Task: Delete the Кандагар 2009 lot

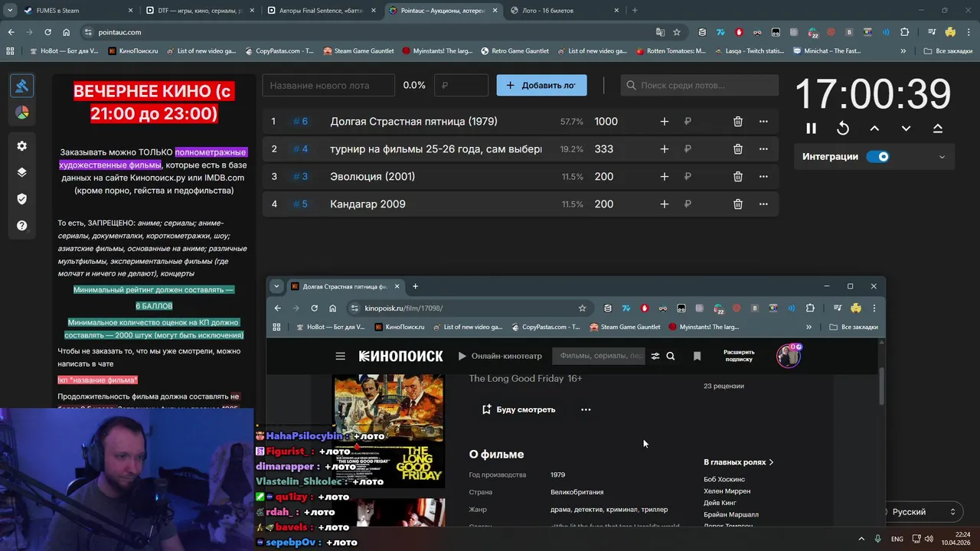Action: coord(737,204)
